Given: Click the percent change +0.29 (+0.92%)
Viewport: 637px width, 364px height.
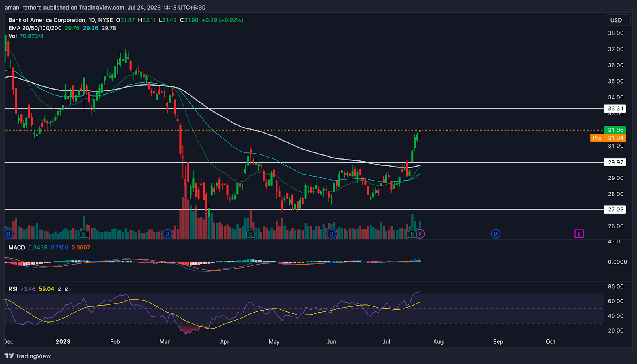Looking at the screenshot, I should coord(222,20).
